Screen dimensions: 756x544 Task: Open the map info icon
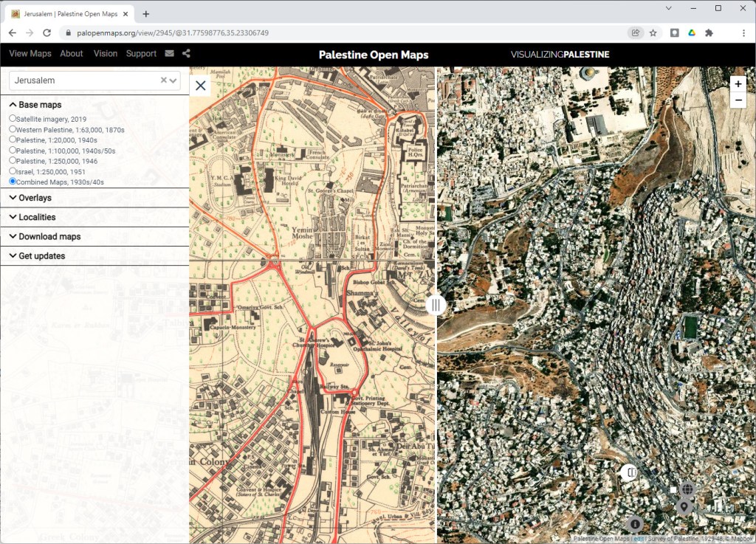(x=634, y=524)
